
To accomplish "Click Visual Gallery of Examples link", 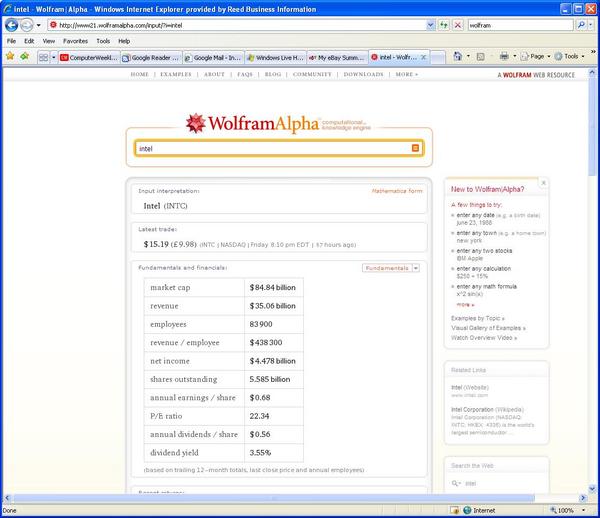I will point(488,328).
